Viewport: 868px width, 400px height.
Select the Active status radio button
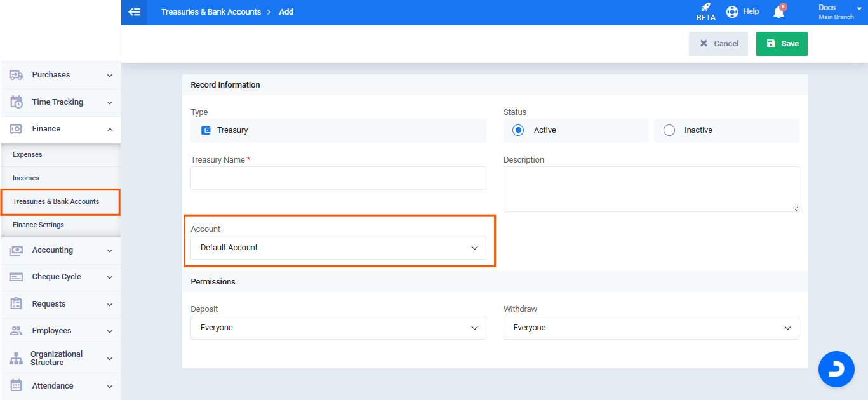tap(518, 130)
